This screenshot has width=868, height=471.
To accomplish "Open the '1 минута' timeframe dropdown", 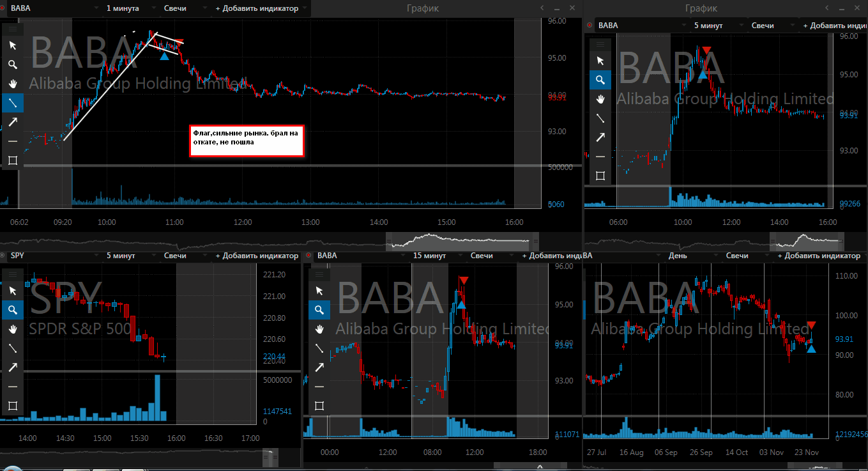I will click(x=130, y=8).
